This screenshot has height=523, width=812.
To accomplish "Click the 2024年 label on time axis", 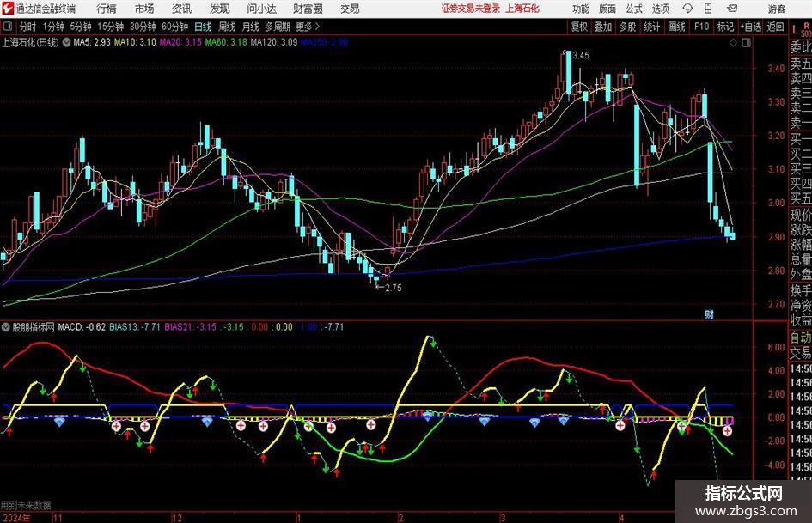I will pyautogui.click(x=15, y=518).
